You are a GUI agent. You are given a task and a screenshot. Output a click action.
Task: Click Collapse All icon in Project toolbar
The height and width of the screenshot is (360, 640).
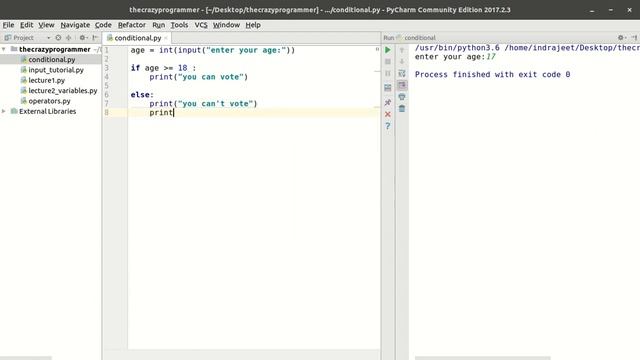tap(69, 38)
